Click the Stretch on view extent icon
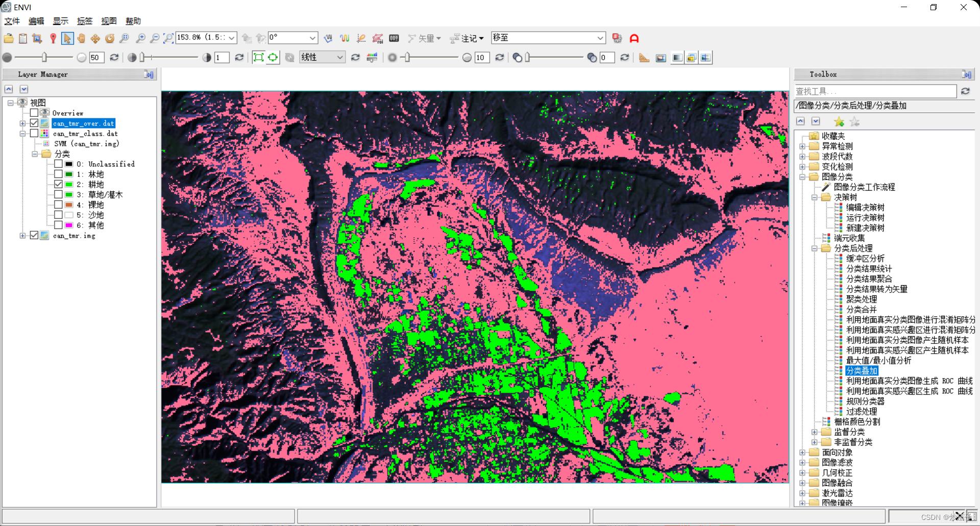This screenshot has width=980, height=526. pyautogui.click(x=273, y=57)
